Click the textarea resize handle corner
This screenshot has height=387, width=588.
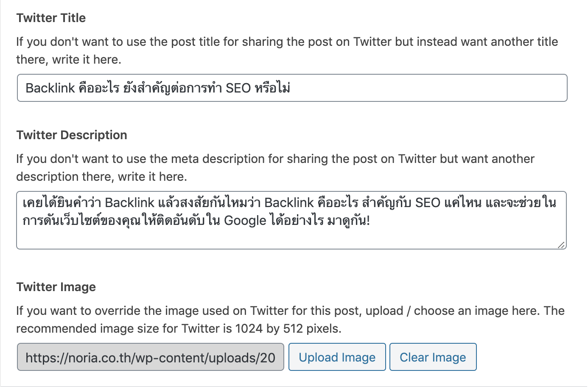561,244
